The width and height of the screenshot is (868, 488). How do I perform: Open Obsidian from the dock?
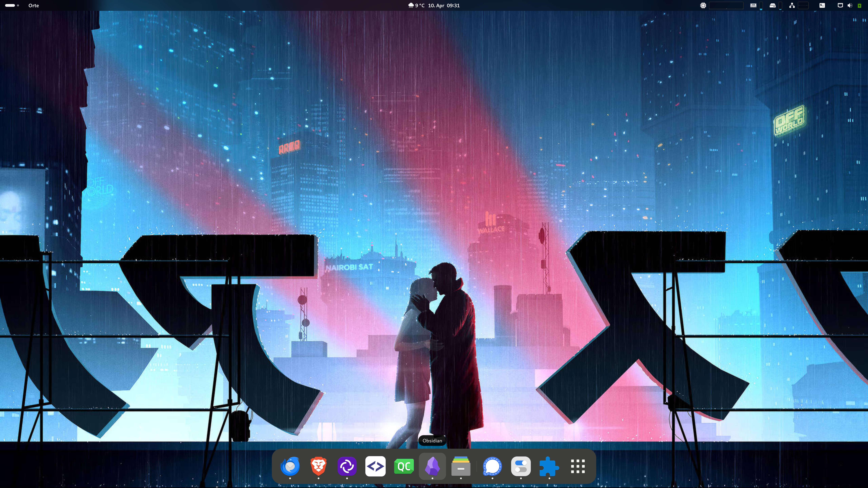click(x=432, y=466)
